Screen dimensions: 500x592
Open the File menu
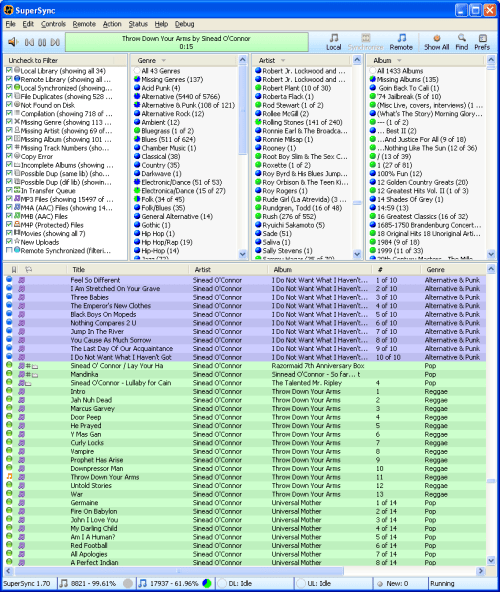pos(11,24)
